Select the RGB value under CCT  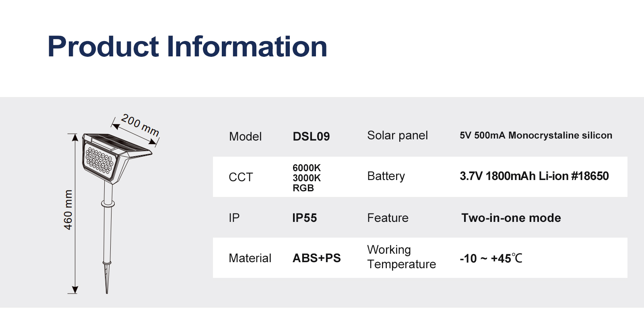pyautogui.click(x=303, y=188)
